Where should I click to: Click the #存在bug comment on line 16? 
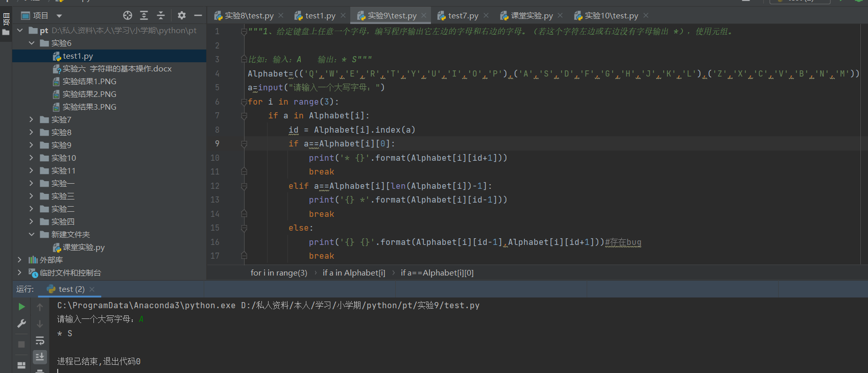623,242
